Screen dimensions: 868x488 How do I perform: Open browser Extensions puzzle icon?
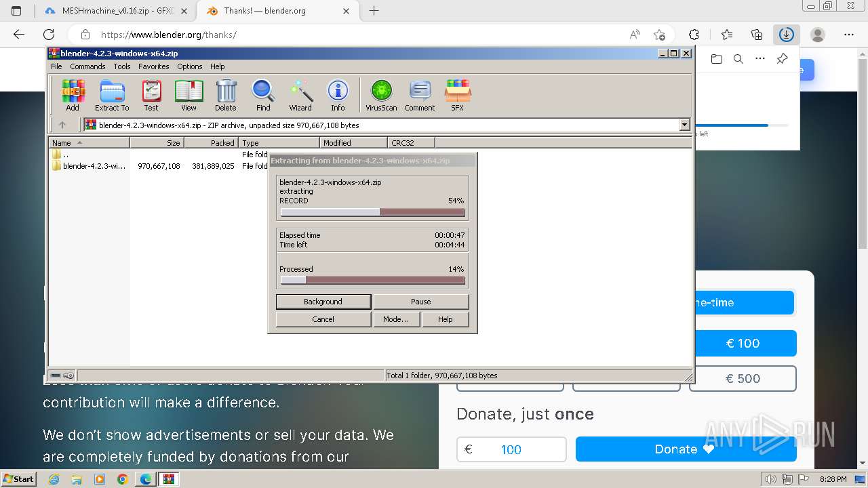point(694,35)
